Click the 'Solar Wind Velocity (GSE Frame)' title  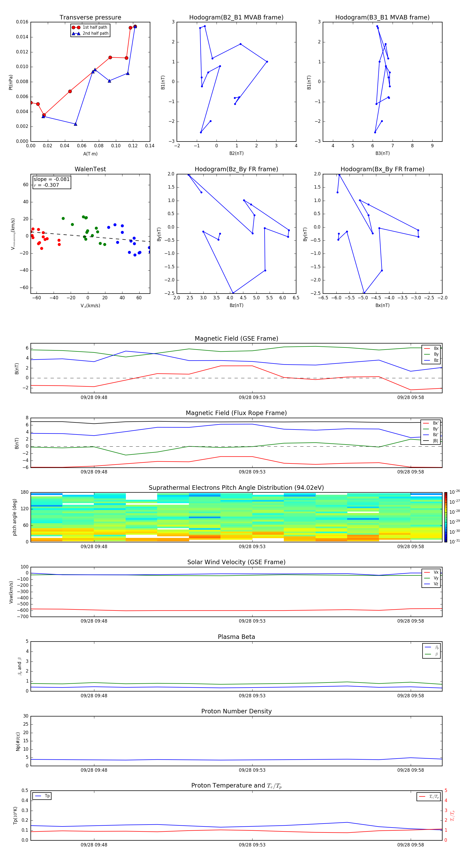point(236,562)
